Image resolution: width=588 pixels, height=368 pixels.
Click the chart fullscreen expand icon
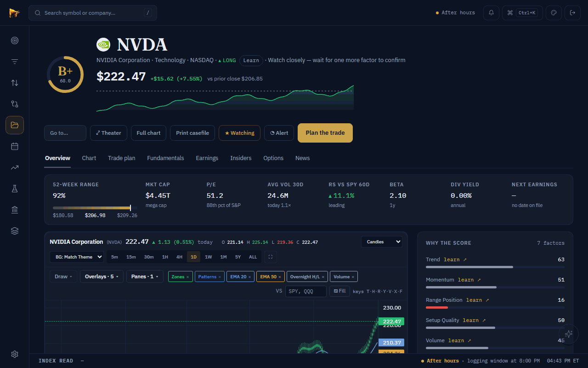(271, 257)
